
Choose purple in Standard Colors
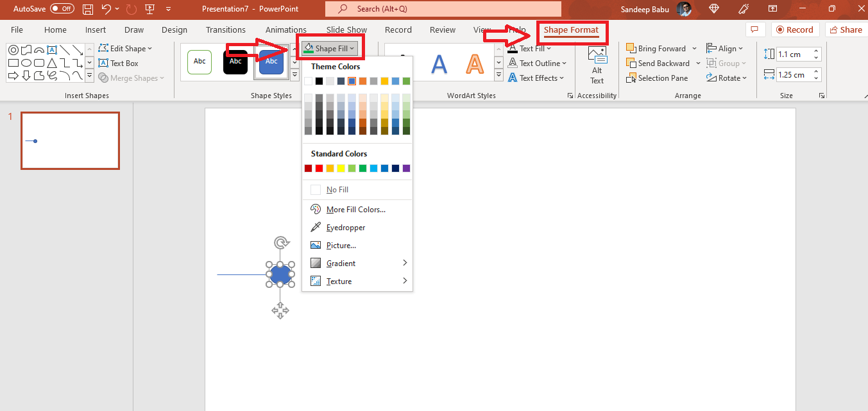[406, 168]
